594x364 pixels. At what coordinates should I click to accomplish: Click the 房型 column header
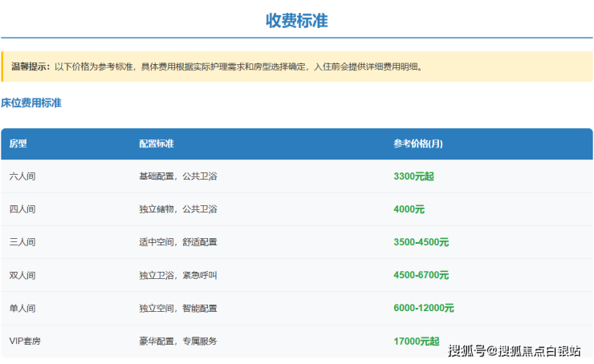18,144
